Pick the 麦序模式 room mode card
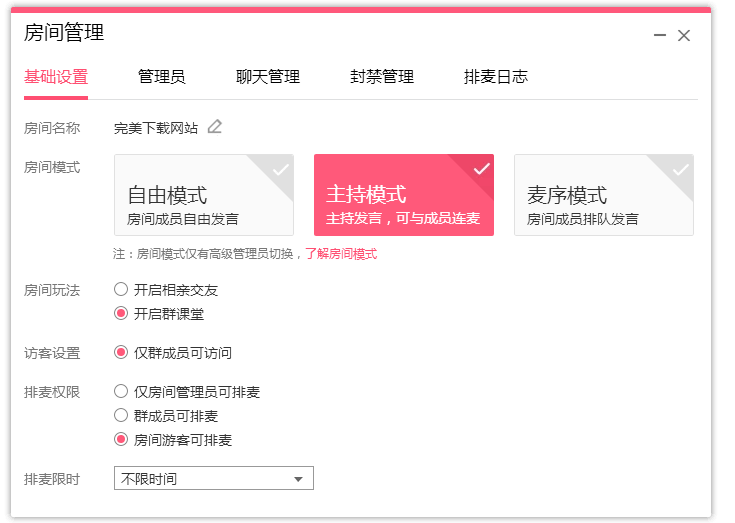The height and width of the screenshot is (523, 735). click(x=604, y=195)
